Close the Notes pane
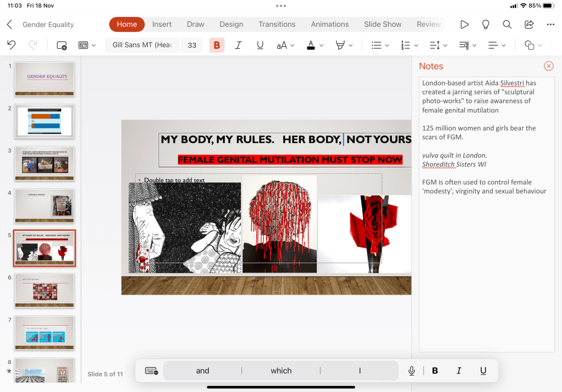This screenshot has width=562, height=392. tap(548, 66)
